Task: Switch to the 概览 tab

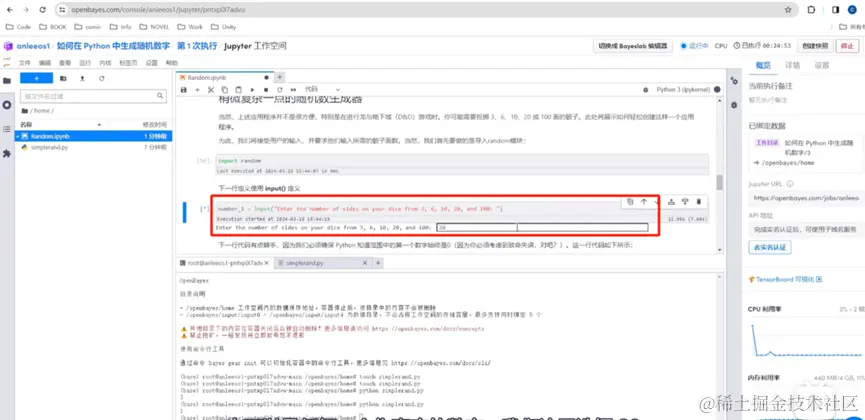Action: click(x=763, y=65)
